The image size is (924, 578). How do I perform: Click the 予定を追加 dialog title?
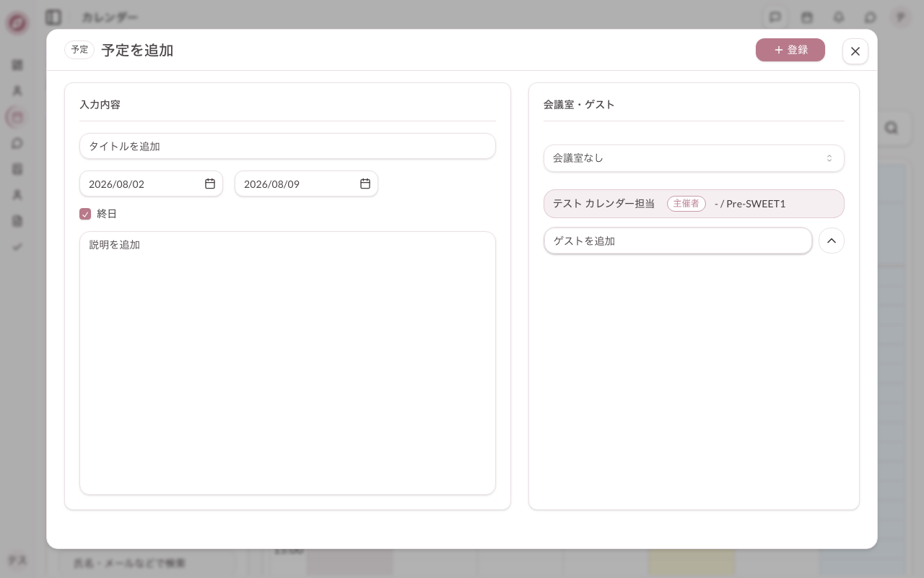tap(137, 51)
